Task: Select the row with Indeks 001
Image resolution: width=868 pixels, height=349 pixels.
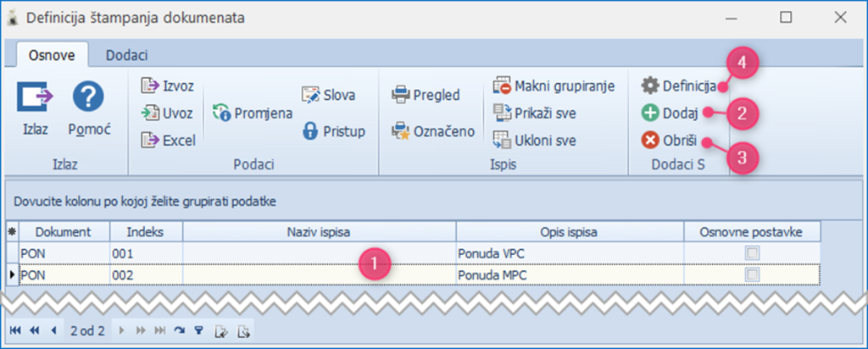Action: pos(144,252)
